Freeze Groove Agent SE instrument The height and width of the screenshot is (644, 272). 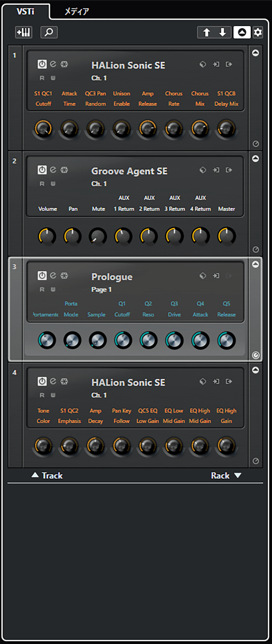(64, 170)
